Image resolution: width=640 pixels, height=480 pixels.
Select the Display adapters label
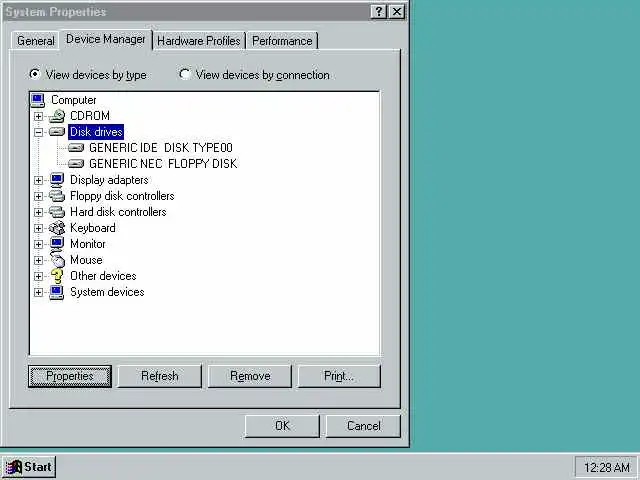[109, 180]
